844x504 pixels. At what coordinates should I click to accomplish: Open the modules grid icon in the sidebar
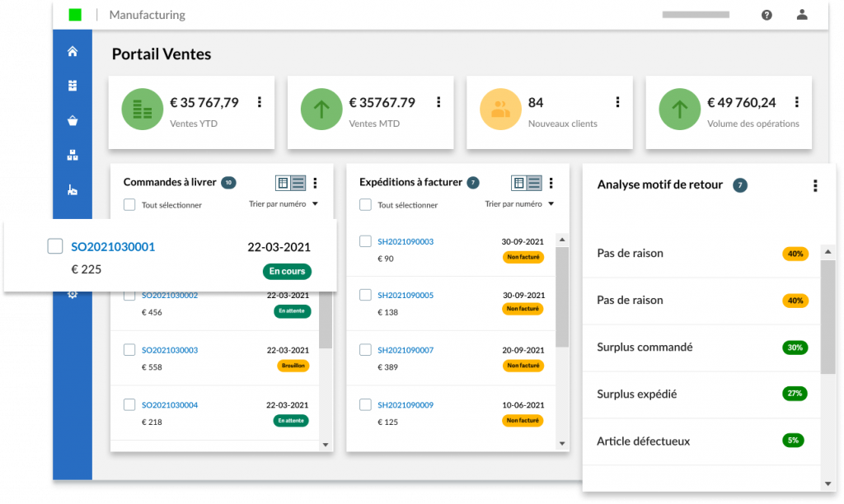point(72,85)
